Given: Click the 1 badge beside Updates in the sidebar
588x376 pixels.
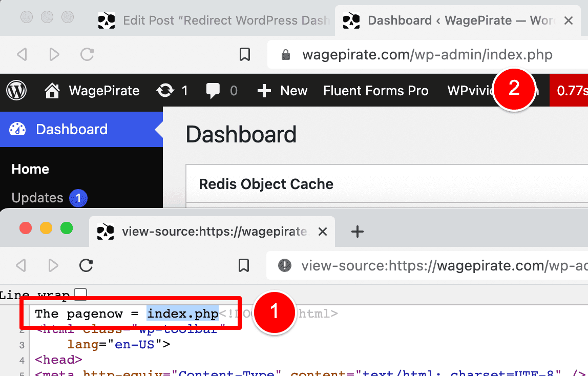Looking at the screenshot, I should click(78, 198).
